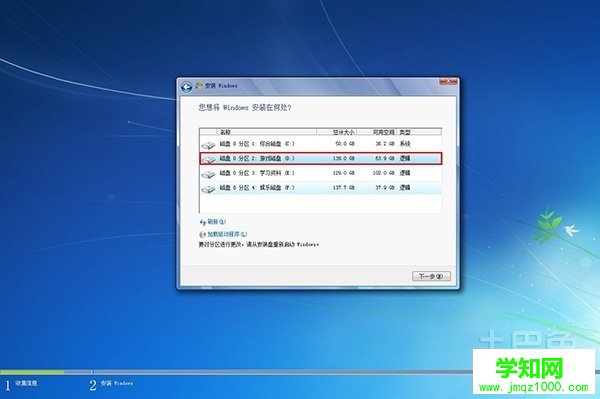Click the 137.7 GB total size cell
The image size is (600, 399).
[344, 187]
